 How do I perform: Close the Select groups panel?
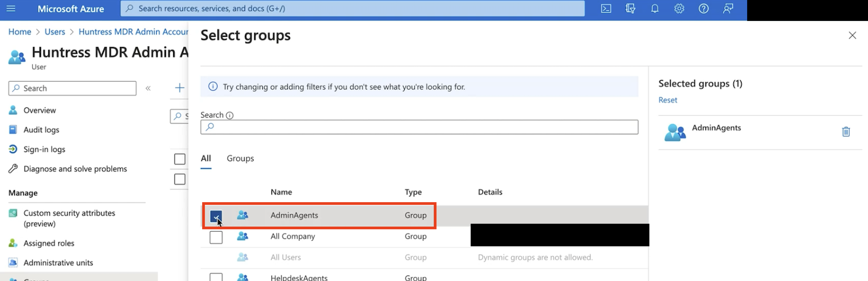point(852,35)
